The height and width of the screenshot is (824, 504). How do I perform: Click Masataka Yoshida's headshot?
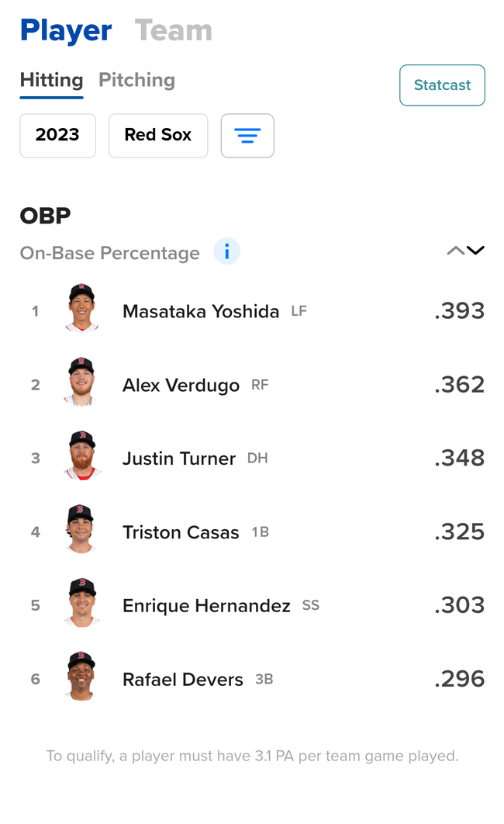point(81,308)
